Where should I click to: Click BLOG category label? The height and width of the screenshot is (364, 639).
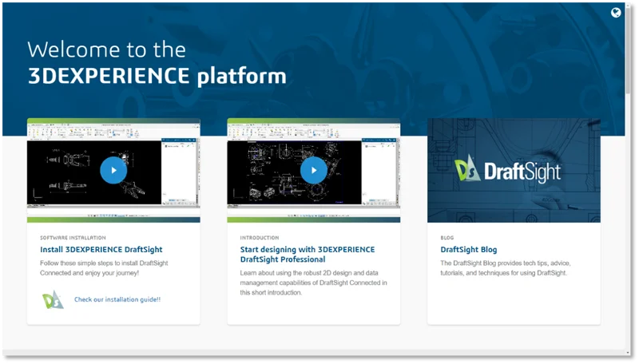pos(447,237)
